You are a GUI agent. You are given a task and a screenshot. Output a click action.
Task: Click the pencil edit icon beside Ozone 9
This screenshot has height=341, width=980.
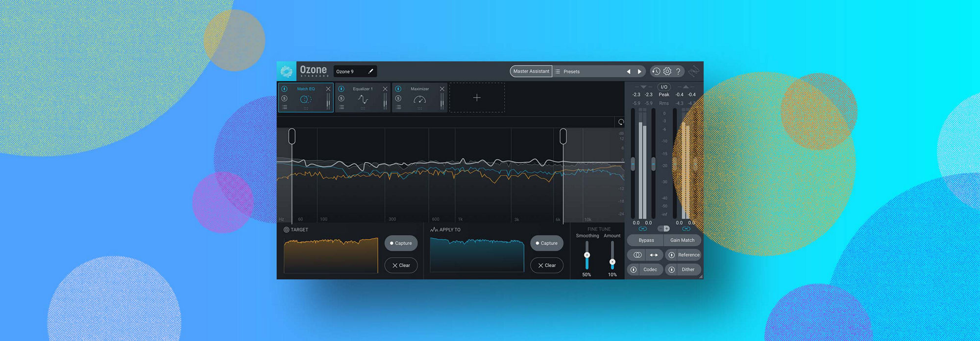tap(371, 71)
